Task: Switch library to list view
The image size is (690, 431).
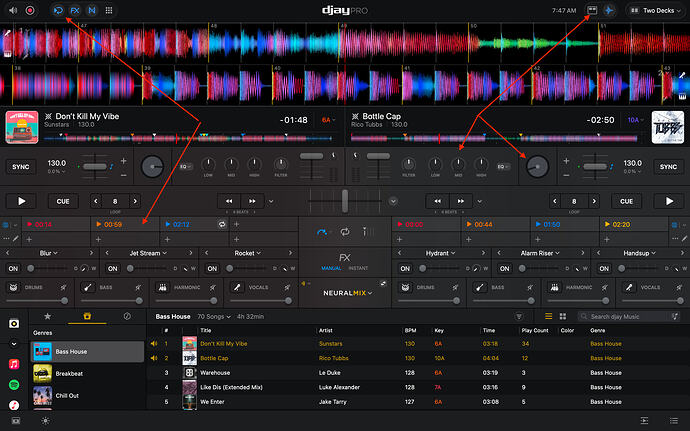Action: click(548, 317)
